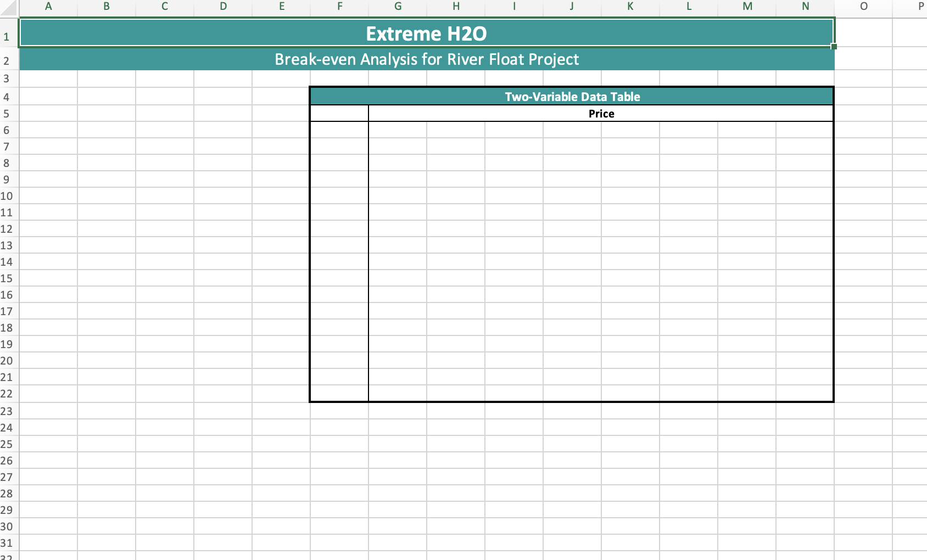Select the Two-Variable Data Table header cell
927x560 pixels.
[x=572, y=96]
